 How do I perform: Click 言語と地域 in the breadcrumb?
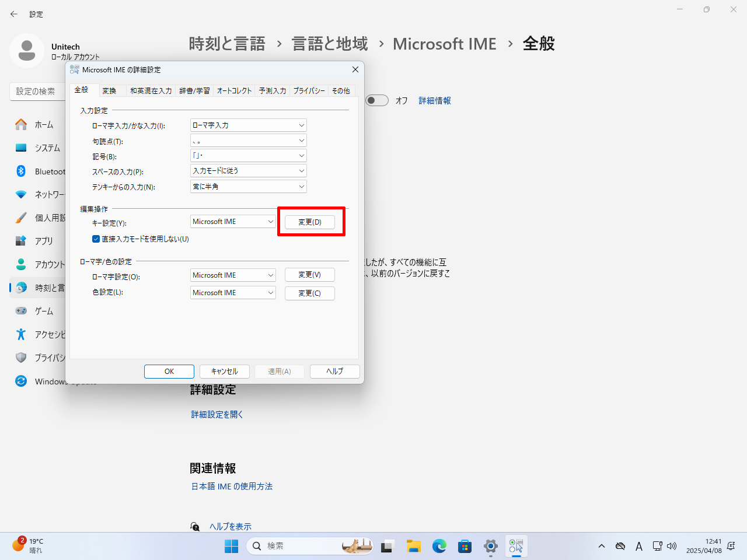pos(330,44)
